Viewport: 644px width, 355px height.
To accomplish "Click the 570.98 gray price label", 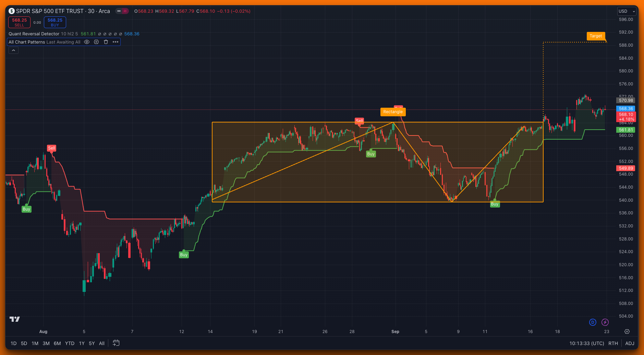I will tap(626, 100).
